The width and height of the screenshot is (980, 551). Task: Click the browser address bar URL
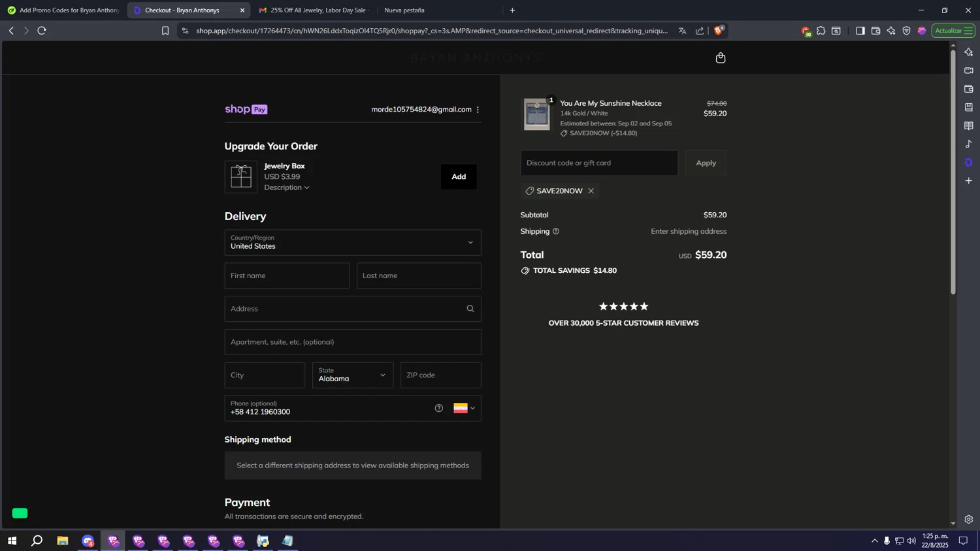431,31
